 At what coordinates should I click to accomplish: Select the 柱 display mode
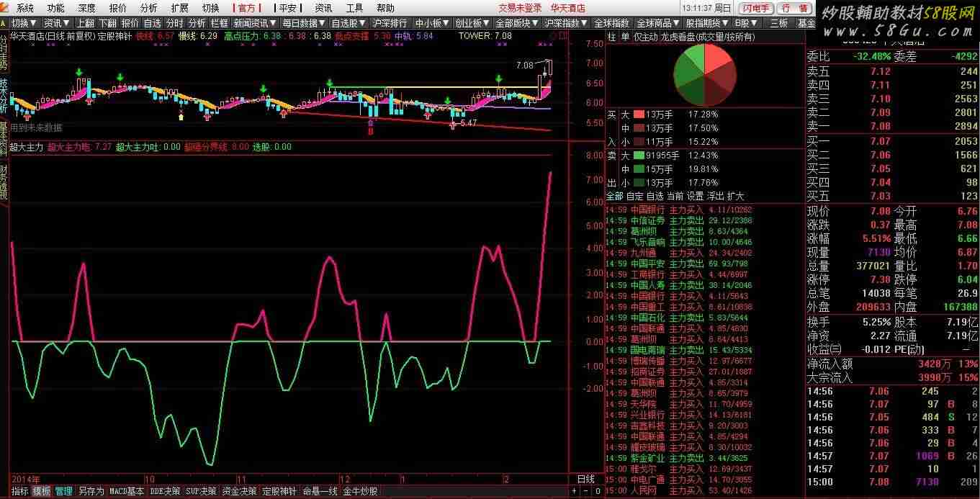point(612,37)
